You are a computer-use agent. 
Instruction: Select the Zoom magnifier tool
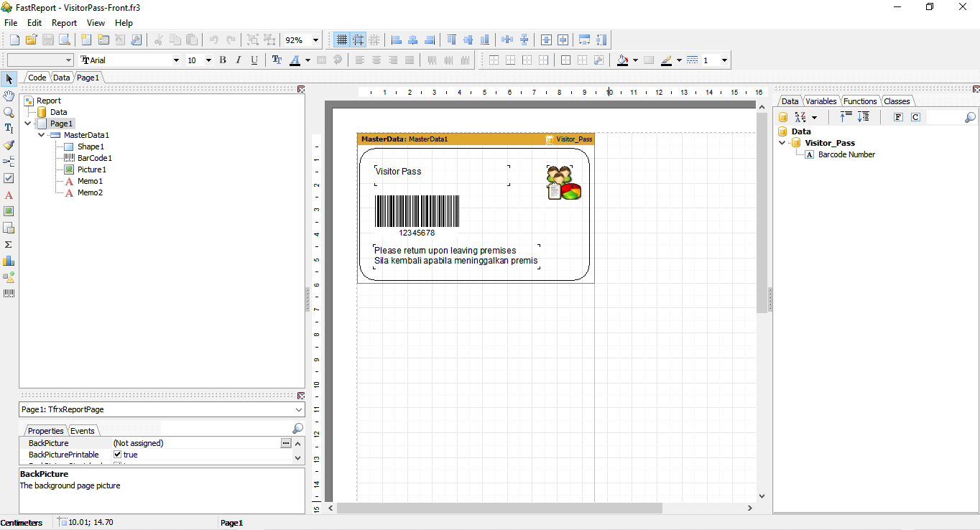pos(9,112)
